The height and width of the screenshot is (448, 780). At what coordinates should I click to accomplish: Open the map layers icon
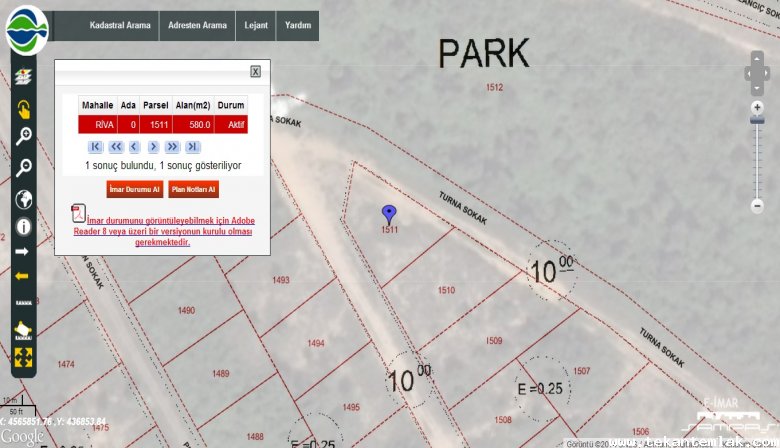pos(23,77)
